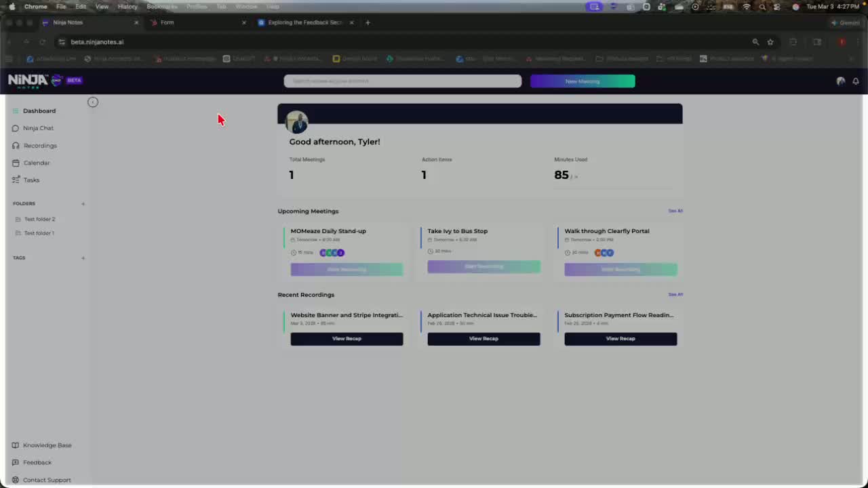See all upcoming meetings

pyautogui.click(x=675, y=211)
